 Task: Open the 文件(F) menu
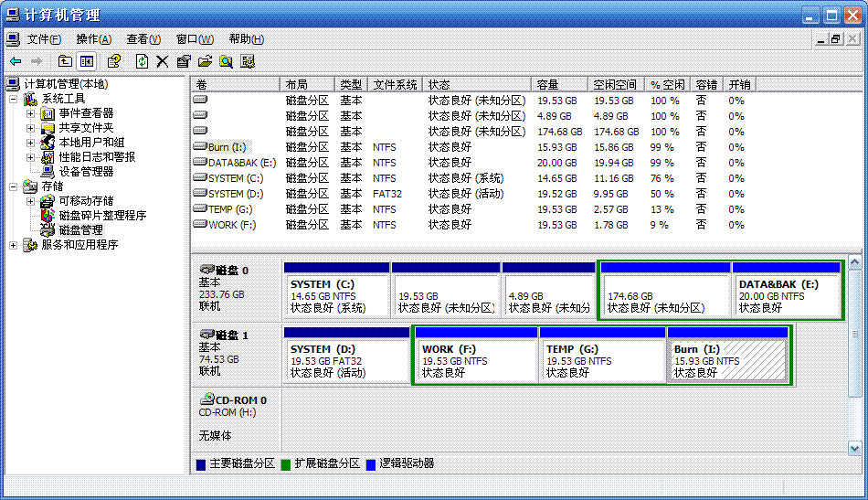point(44,39)
